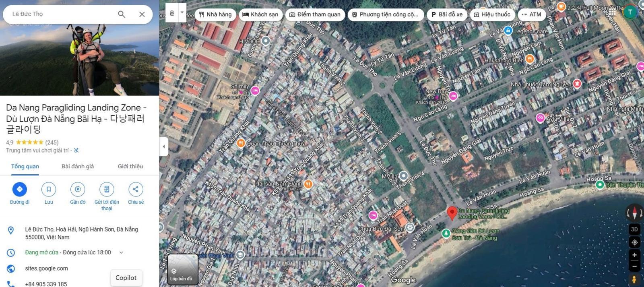
Task: Open the Giới thiệu tab
Action: click(130, 166)
